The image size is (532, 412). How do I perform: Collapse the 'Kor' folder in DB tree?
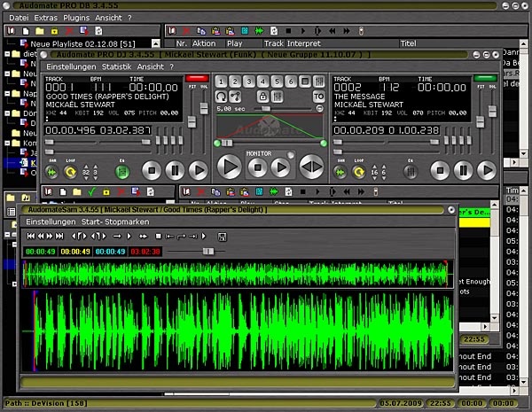tap(7, 144)
